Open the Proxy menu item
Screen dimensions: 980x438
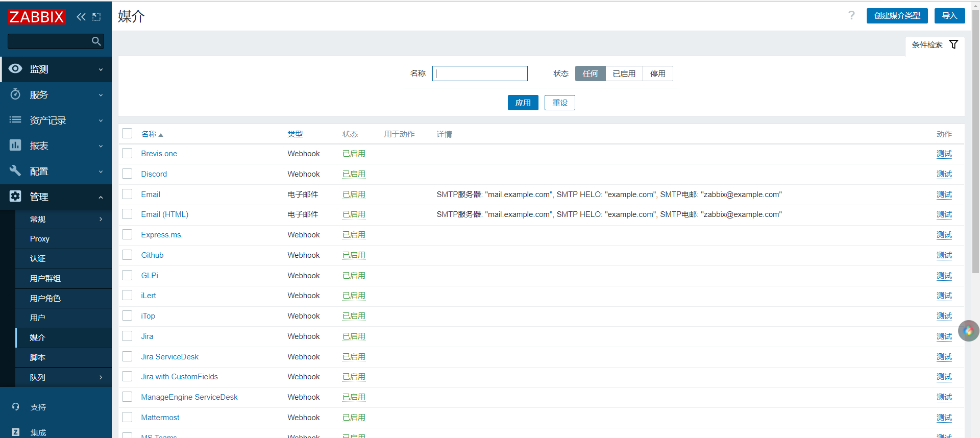63,239
